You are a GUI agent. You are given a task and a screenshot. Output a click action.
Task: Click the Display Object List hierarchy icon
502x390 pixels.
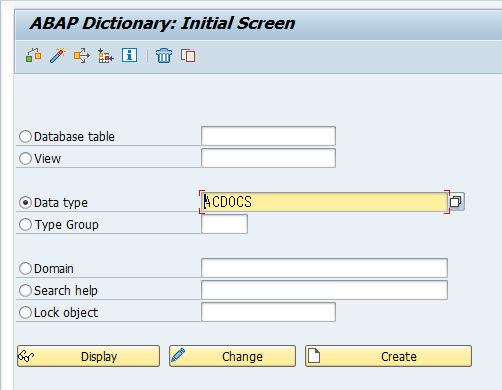[x=106, y=55]
